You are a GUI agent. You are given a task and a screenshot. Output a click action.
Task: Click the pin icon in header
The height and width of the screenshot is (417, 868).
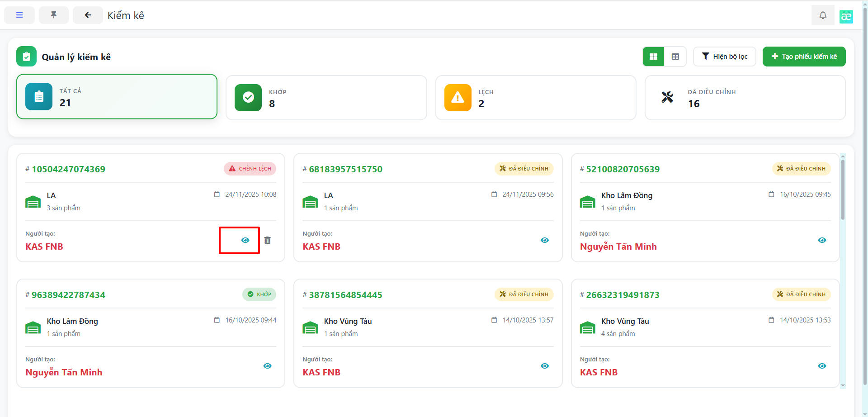54,15
